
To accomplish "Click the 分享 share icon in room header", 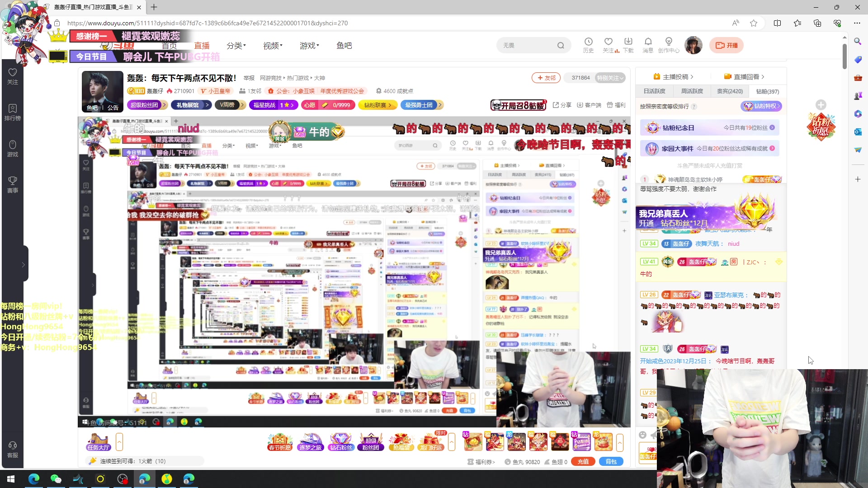I will [562, 105].
